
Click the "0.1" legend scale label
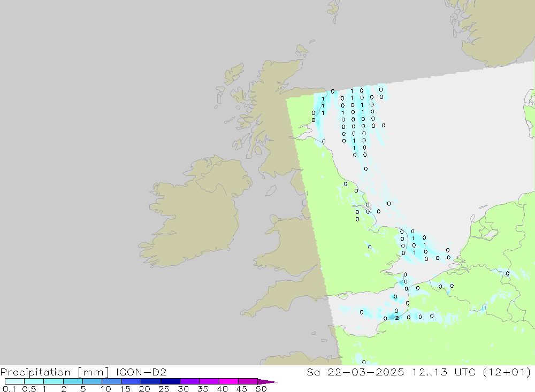click(9, 389)
